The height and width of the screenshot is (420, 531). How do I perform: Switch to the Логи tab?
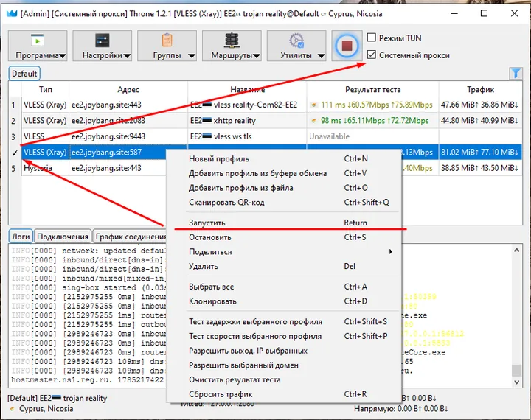tap(21, 237)
